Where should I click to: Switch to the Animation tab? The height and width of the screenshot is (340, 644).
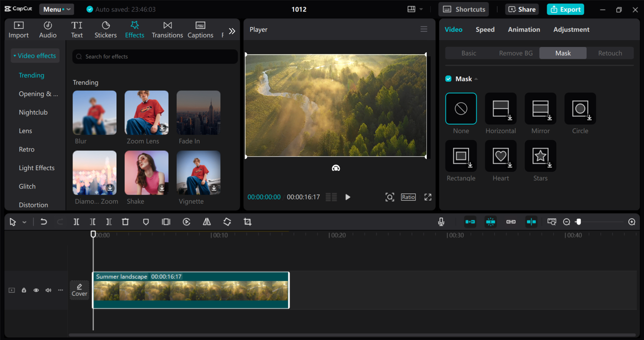(x=524, y=30)
